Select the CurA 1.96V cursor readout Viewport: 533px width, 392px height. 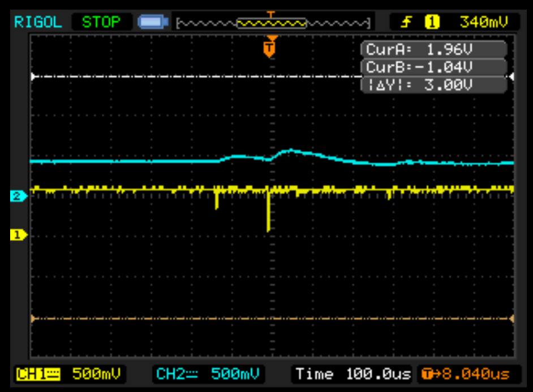click(x=433, y=49)
